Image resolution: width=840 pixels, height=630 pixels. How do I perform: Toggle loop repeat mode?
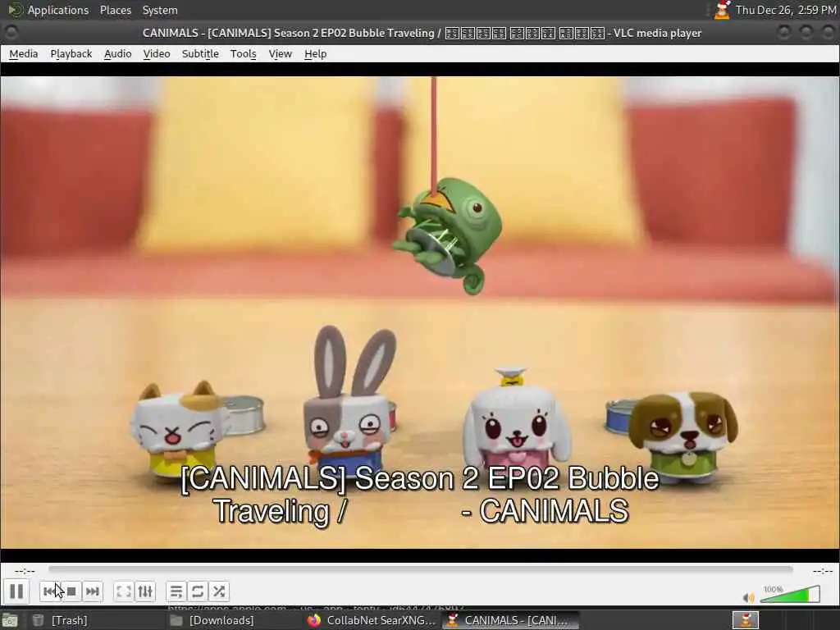pos(198,591)
